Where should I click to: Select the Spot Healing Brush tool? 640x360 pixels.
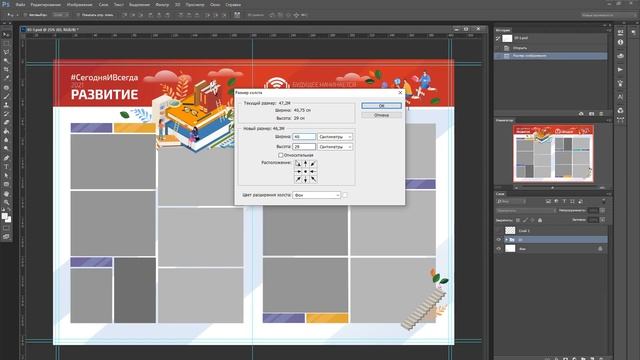tap(6, 87)
